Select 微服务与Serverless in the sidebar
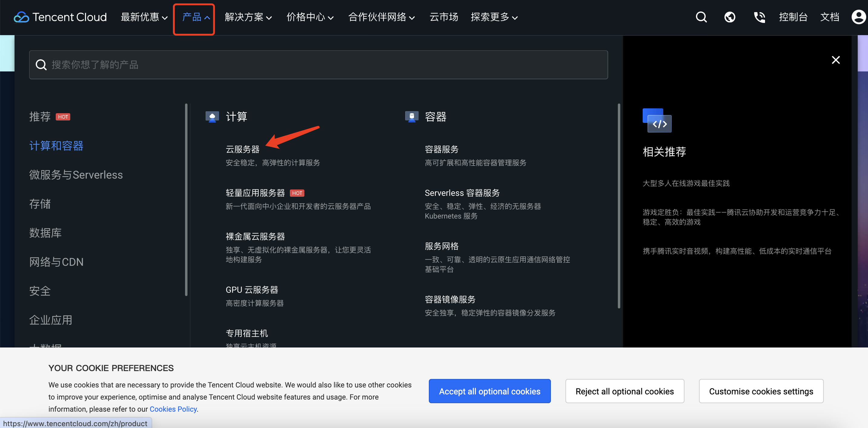The width and height of the screenshot is (868, 428). [x=76, y=175]
